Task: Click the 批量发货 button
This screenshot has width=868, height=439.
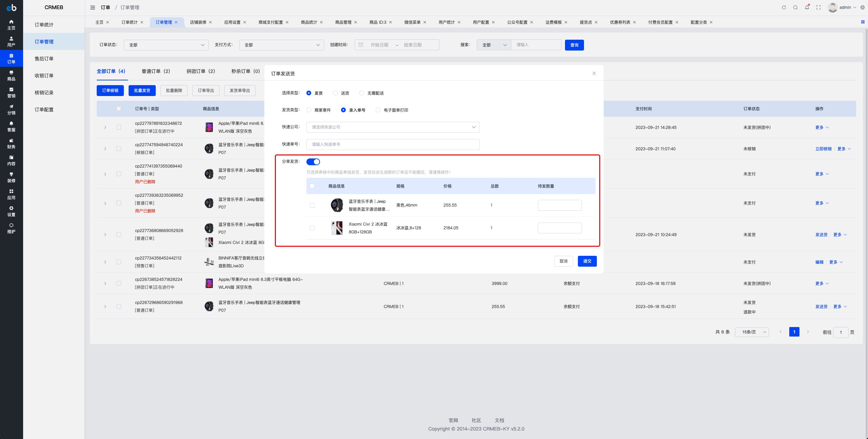Action: (142, 91)
